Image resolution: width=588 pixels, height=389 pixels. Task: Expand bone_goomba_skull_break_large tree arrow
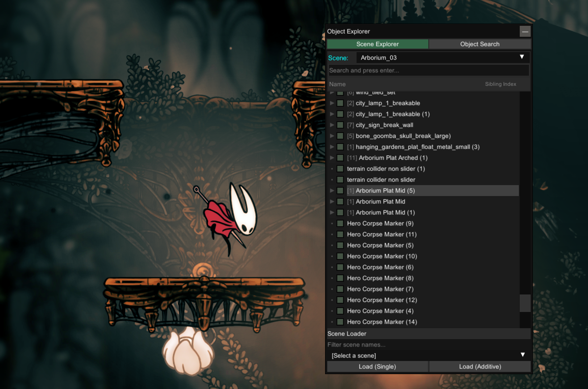coord(332,136)
